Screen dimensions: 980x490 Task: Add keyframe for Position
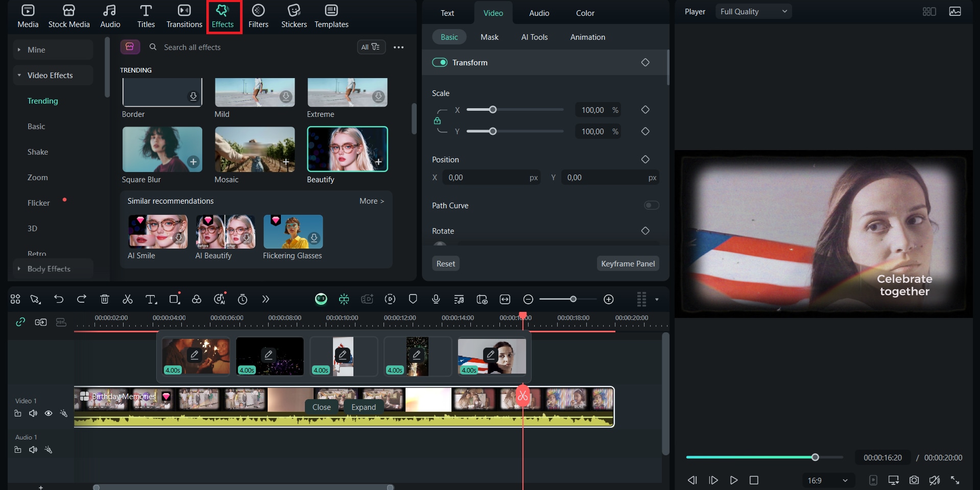point(645,159)
